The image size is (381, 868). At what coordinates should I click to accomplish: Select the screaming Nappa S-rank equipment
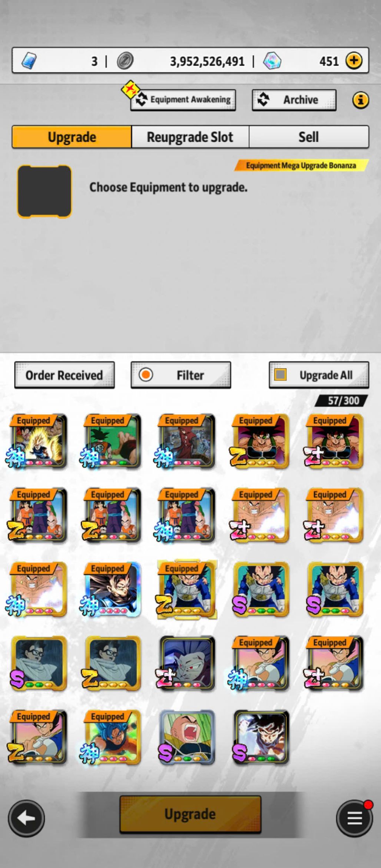(x=187, y=737)
